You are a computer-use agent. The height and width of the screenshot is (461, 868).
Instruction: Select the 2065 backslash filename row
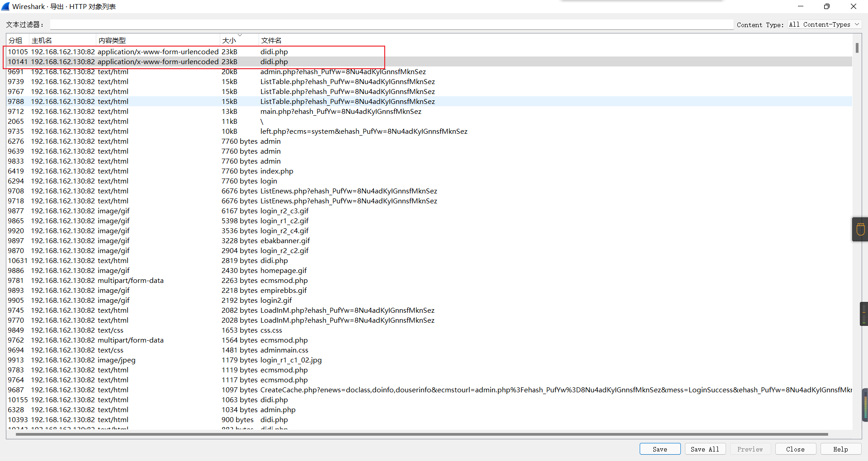point(429,122)
